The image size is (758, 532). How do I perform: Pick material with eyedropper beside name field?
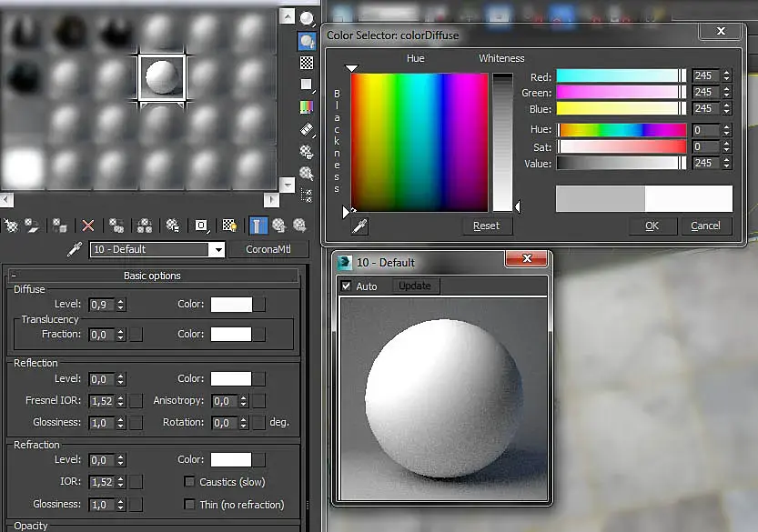pos(76,249)
